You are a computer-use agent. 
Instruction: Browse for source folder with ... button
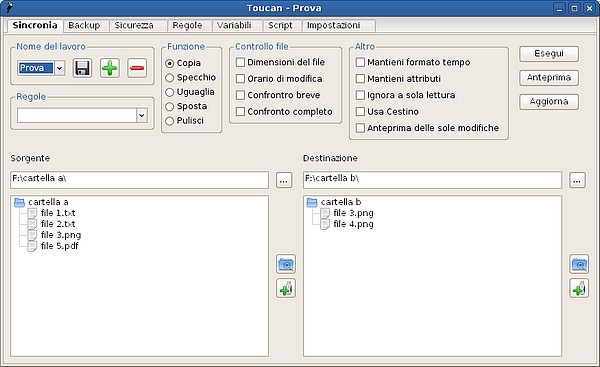point(284,180)
